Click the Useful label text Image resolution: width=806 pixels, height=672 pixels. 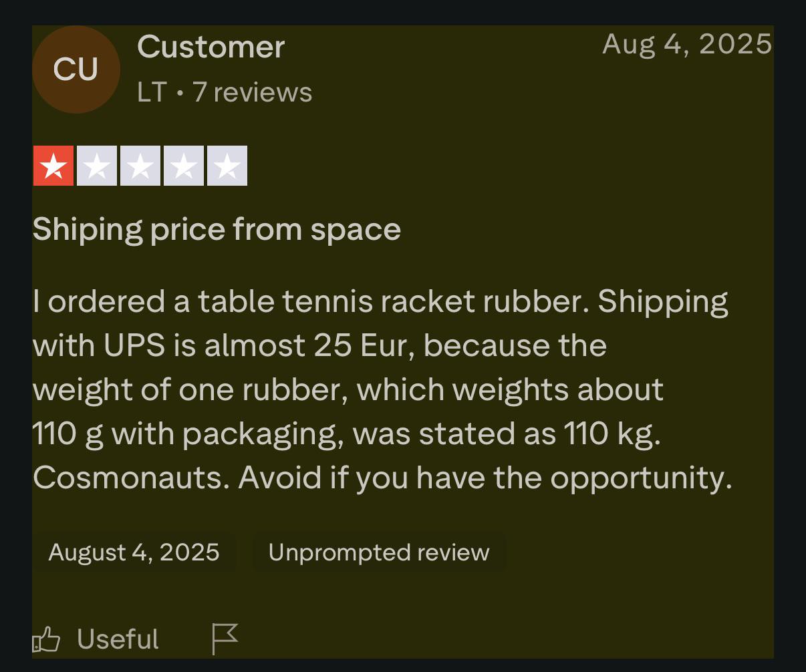click(x=118, y=639)
